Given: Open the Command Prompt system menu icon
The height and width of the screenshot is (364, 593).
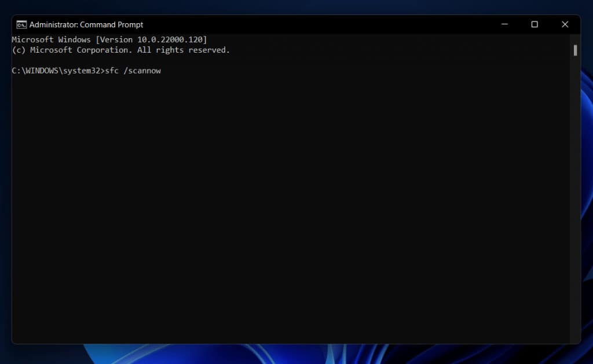Looking at the screenshot, I should [x=21, y=24].
